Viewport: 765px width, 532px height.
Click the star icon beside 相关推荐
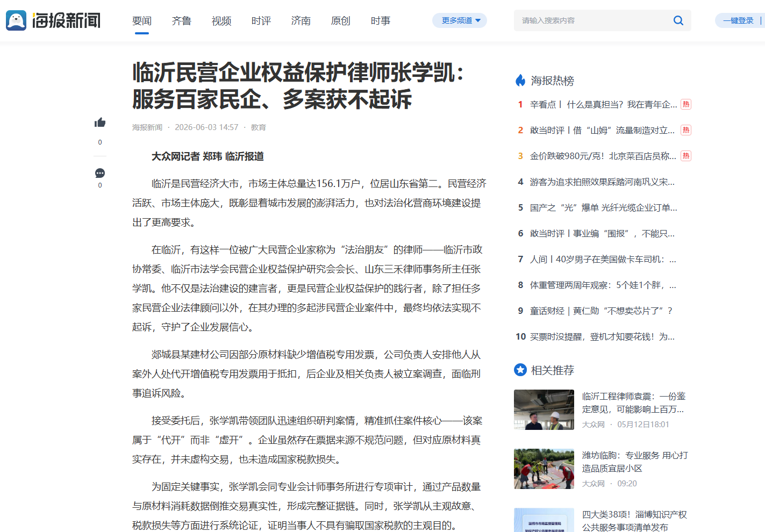[x=520, y=370]
